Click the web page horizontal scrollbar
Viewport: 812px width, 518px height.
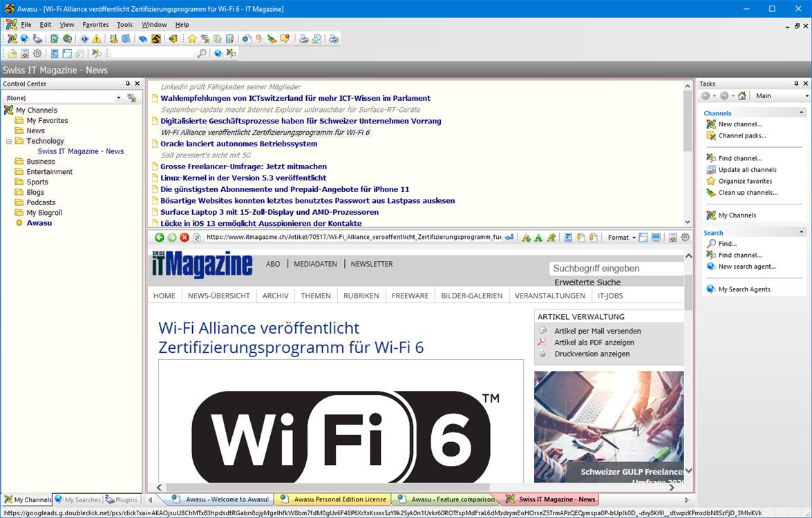pyautogui.click(x=415, y=488)
